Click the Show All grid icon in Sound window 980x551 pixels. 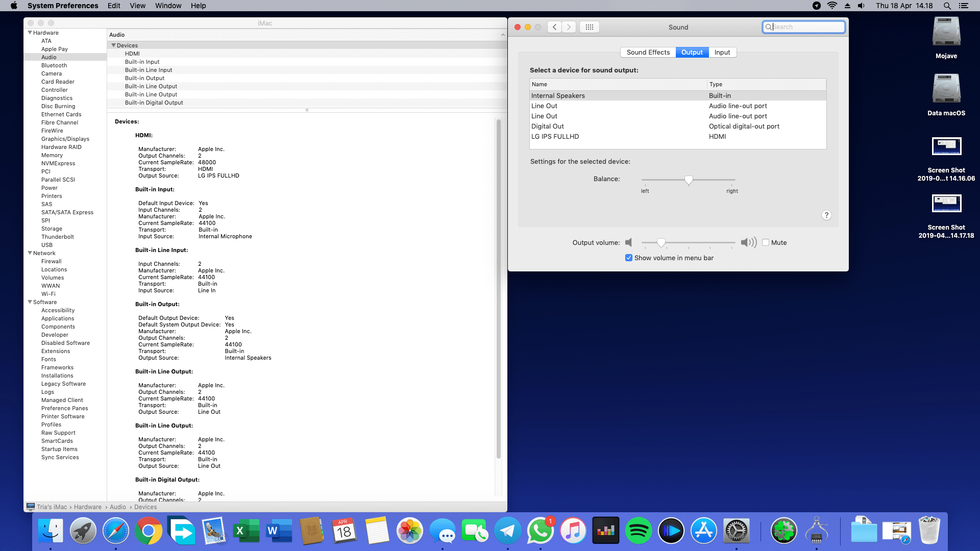coord(589,27)
